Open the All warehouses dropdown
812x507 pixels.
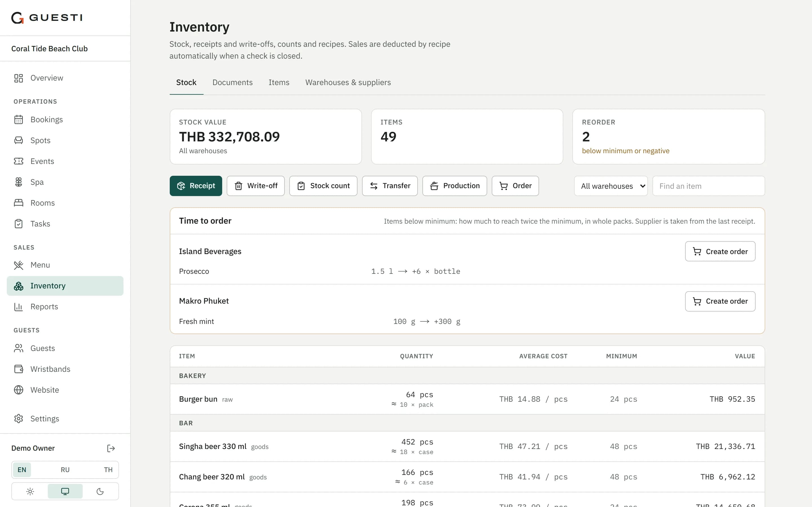tap(611, 186)
